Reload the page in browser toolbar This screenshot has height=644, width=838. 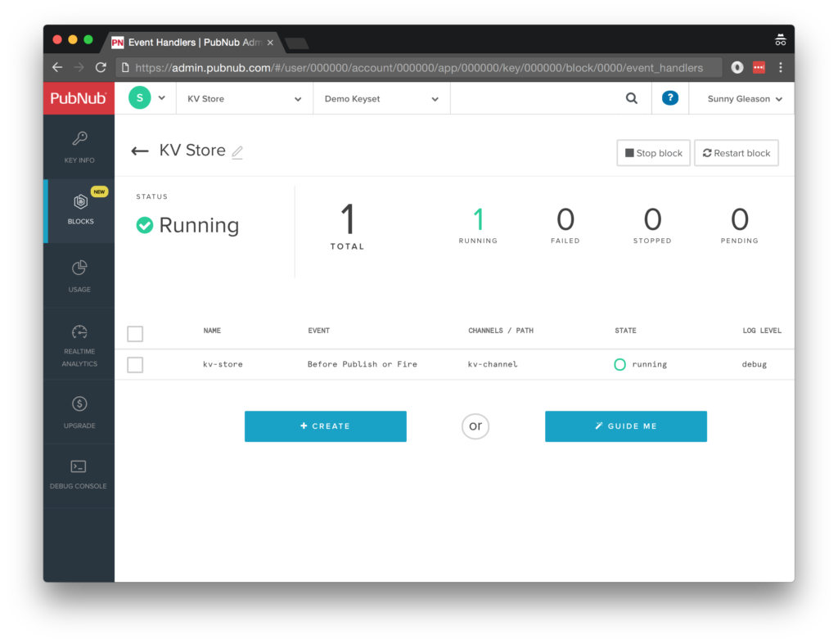pyautogui.click(x=101, y=68)
